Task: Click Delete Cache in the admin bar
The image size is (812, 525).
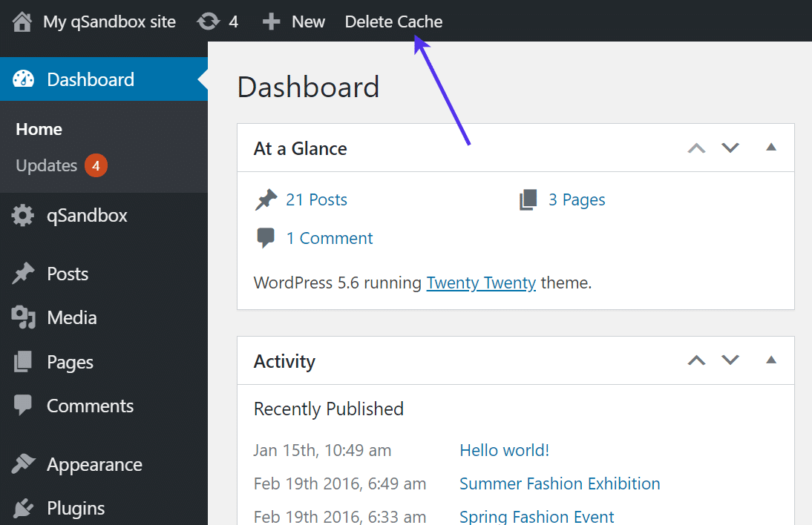Action: click(393, 22)
